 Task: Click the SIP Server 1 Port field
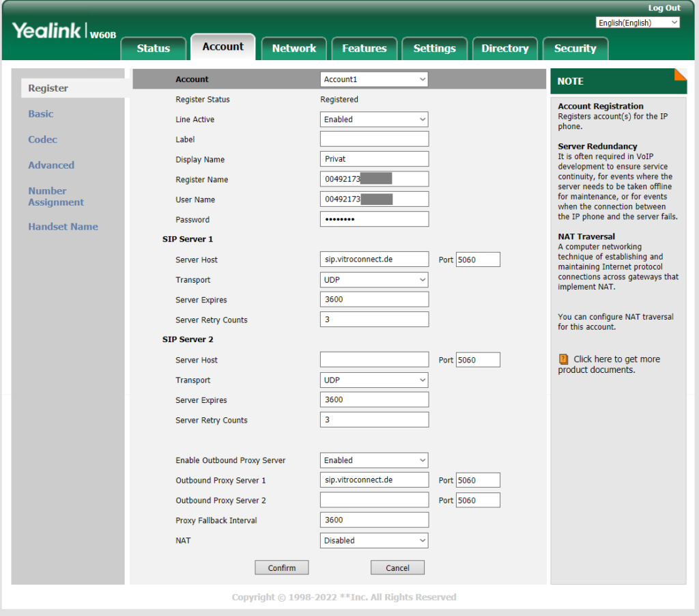click(x=478, y=260)
